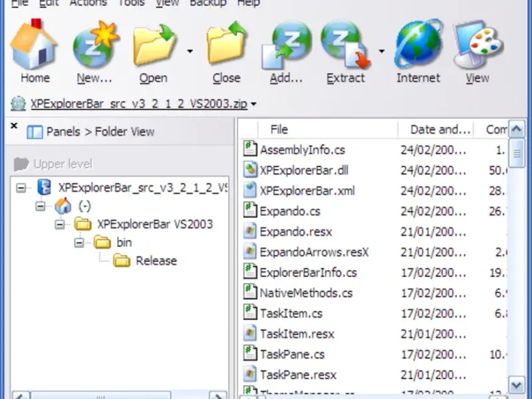532x399 pixels.
Task: Sort by Date and... column header
Action: tap(436, 129)
